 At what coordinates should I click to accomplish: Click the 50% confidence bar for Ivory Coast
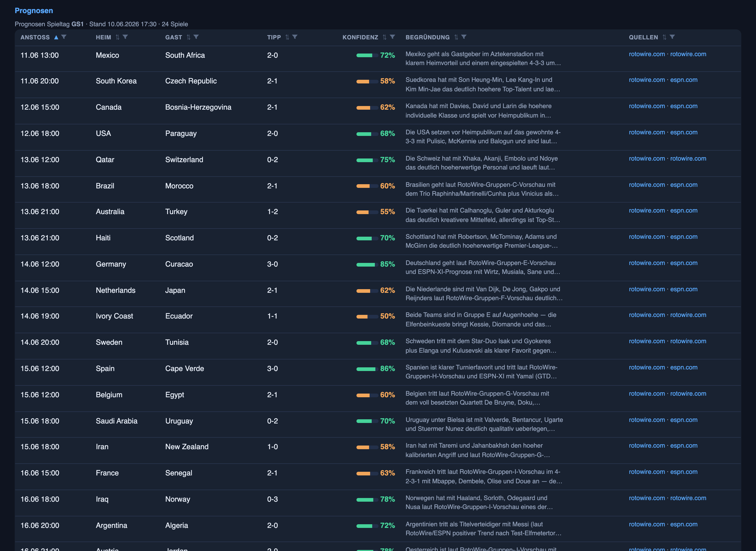point(367,316)
